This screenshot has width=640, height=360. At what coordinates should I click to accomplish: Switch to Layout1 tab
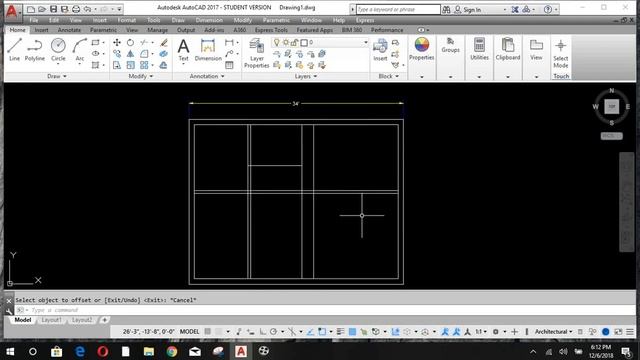click(51, 320)
